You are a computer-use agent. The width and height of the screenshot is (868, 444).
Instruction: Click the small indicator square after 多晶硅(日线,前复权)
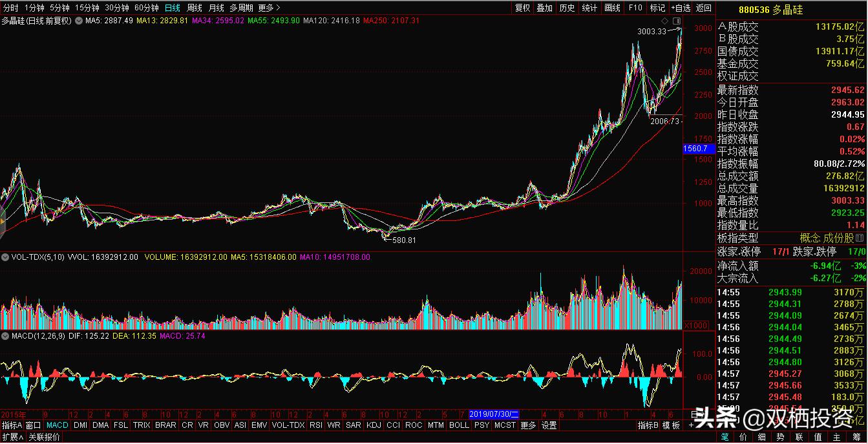tap(78, 21)
